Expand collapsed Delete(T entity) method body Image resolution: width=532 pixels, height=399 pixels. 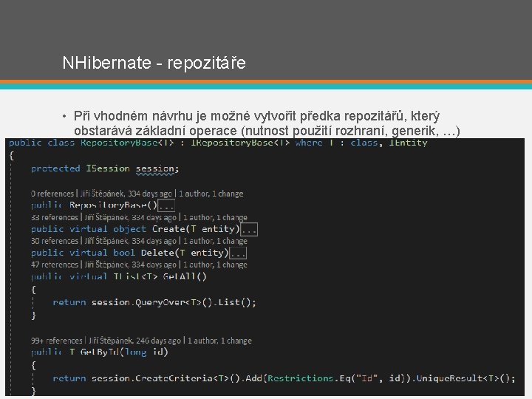(238, 253)
